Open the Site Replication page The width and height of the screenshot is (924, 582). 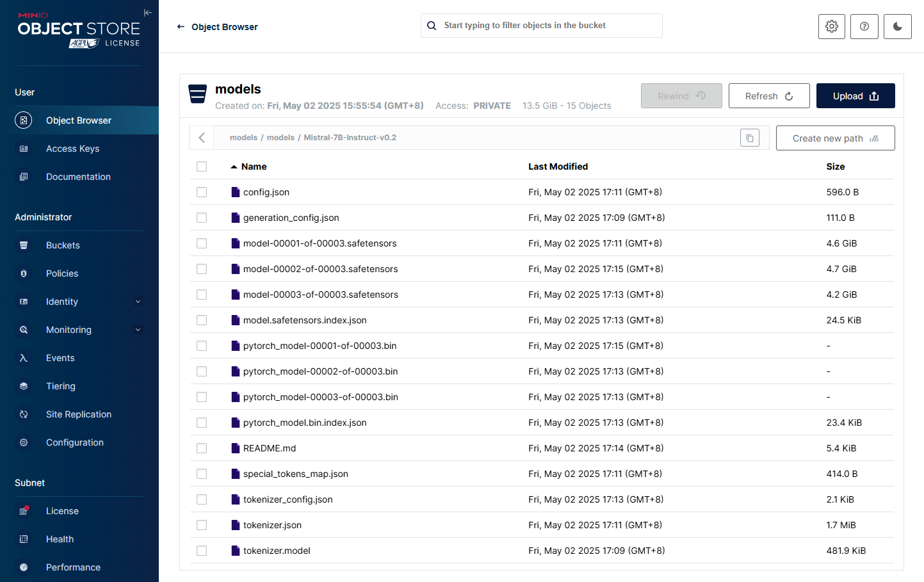click(x=79, y=414)
